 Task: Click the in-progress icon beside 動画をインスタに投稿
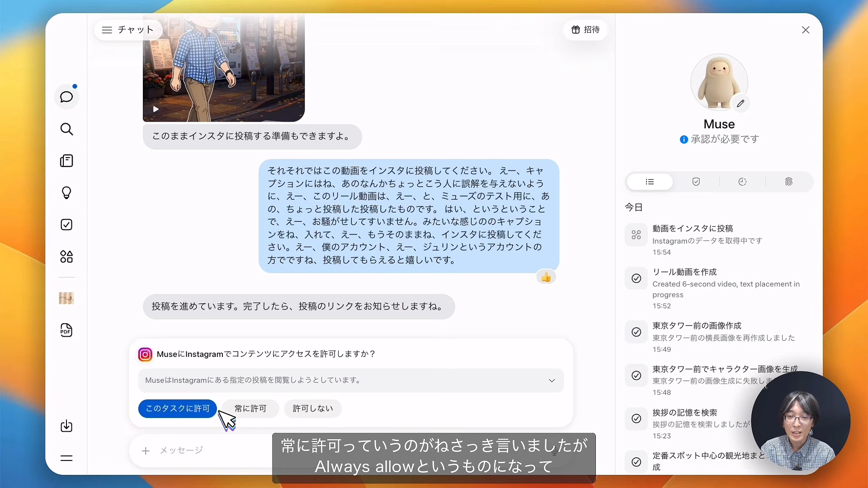[x=636, y=235]
